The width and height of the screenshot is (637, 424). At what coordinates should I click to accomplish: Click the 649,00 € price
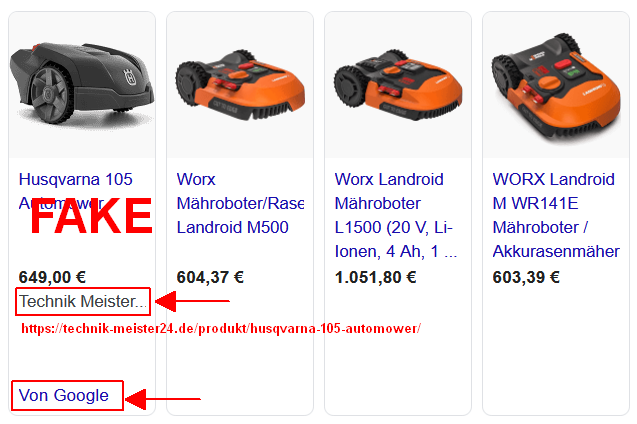point(52,277)
